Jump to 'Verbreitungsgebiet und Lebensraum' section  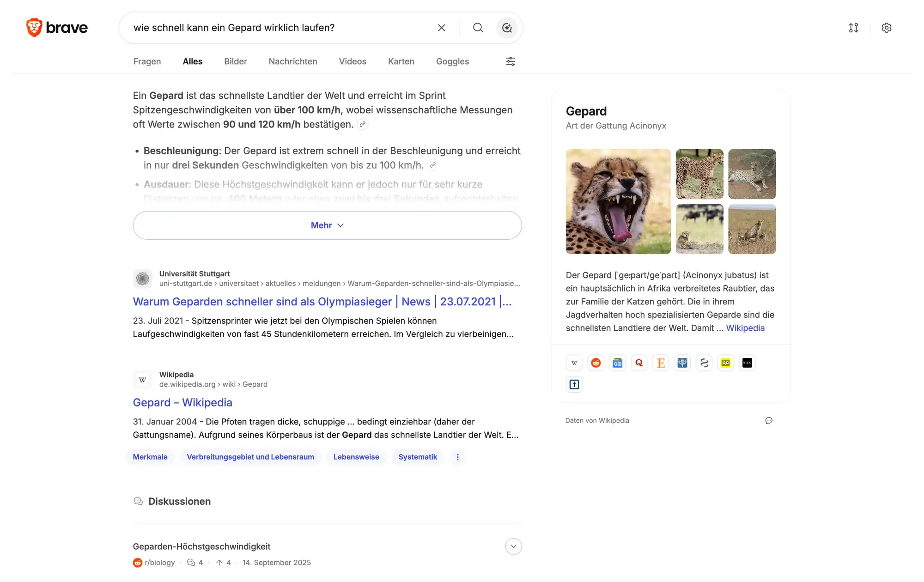coord(250,457)
